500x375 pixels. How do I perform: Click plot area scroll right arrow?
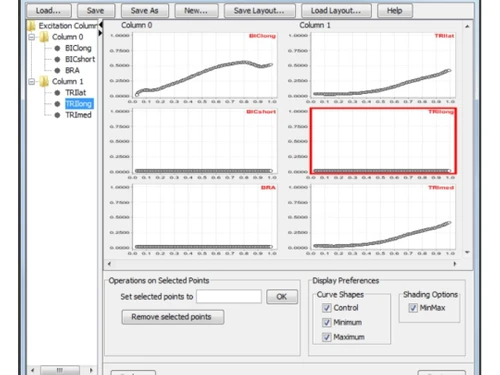coord(455,264)
